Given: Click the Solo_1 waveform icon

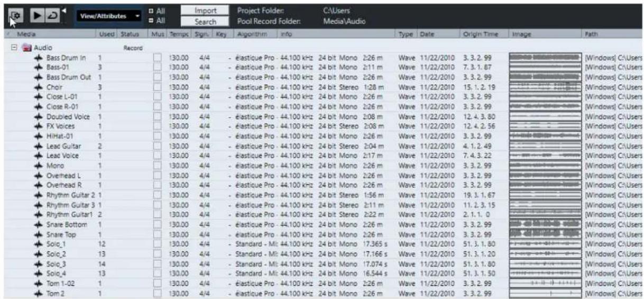Looking at the screenshot, I should tap(38, 244).
